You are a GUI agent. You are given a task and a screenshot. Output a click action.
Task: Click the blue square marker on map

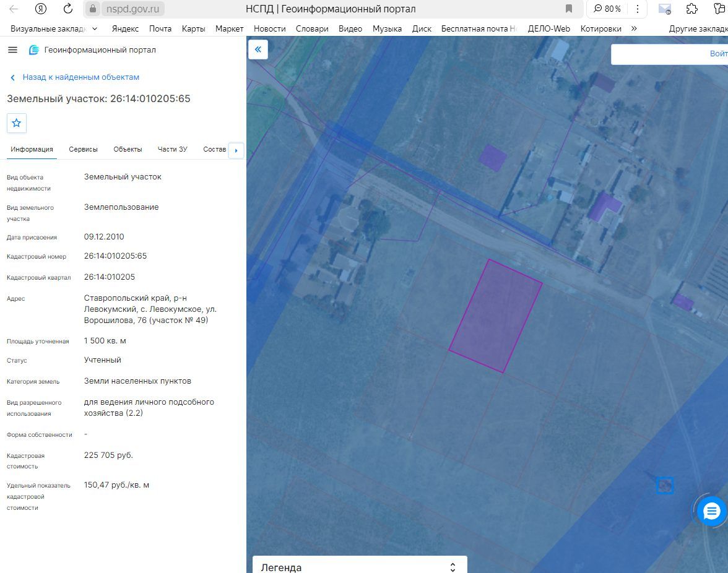click(x=665, y=486)
